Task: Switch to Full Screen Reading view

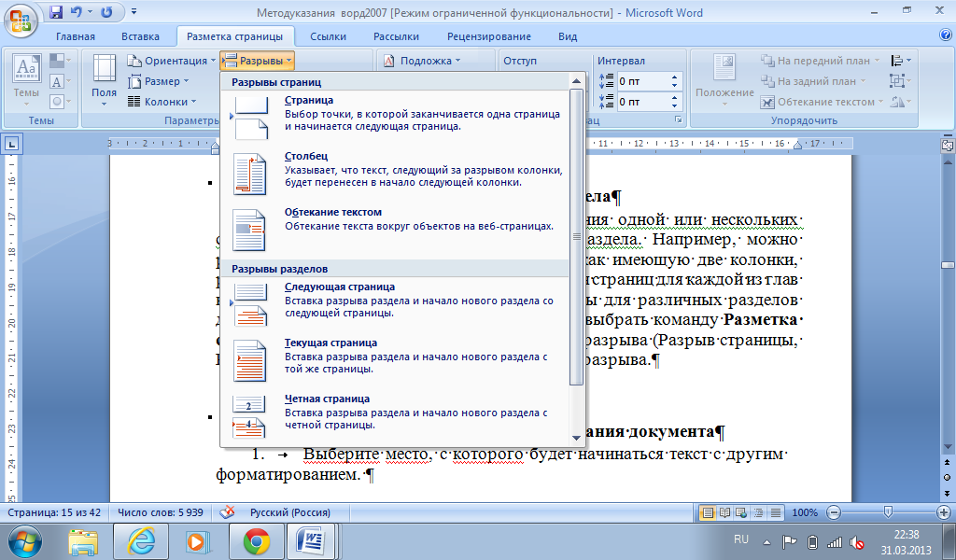Action: (x=724, y=512)
